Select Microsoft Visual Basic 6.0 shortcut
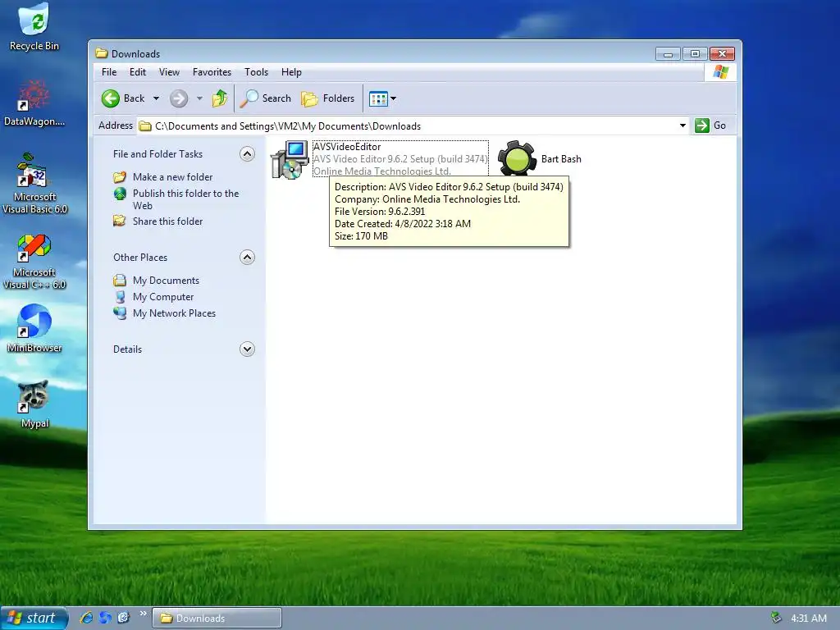 (x=34, y=184)
